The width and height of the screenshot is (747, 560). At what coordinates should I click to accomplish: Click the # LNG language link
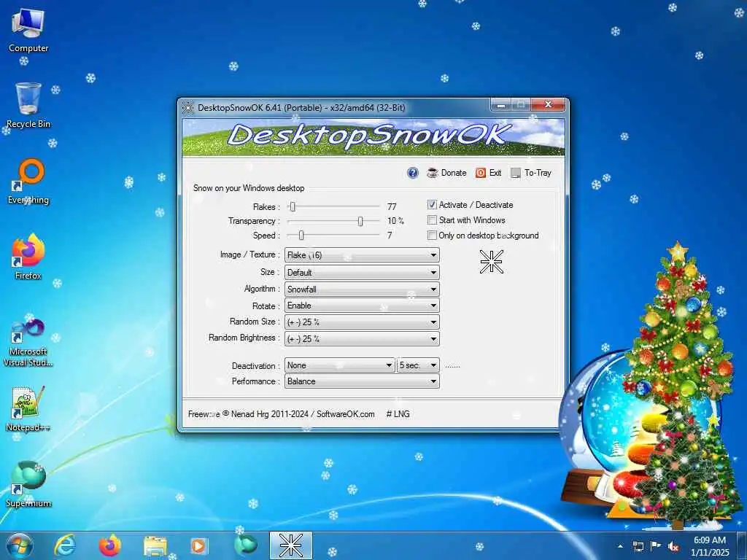(398, 414)
